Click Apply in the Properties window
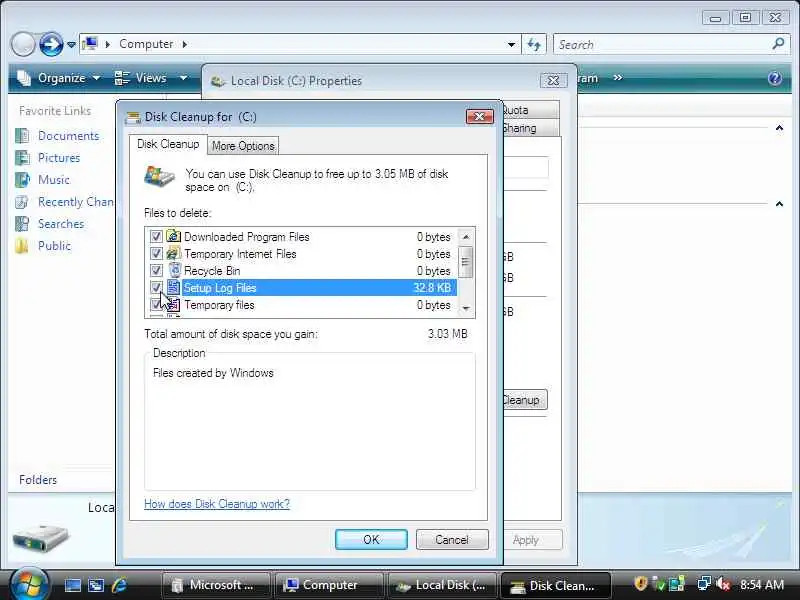The width and height of the screenshot is (800, 600). (532, 540)
